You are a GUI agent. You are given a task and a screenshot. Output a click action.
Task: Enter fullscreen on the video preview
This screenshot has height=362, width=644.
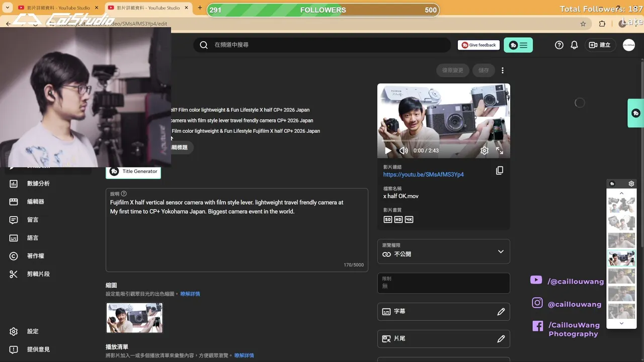[500, 150]
